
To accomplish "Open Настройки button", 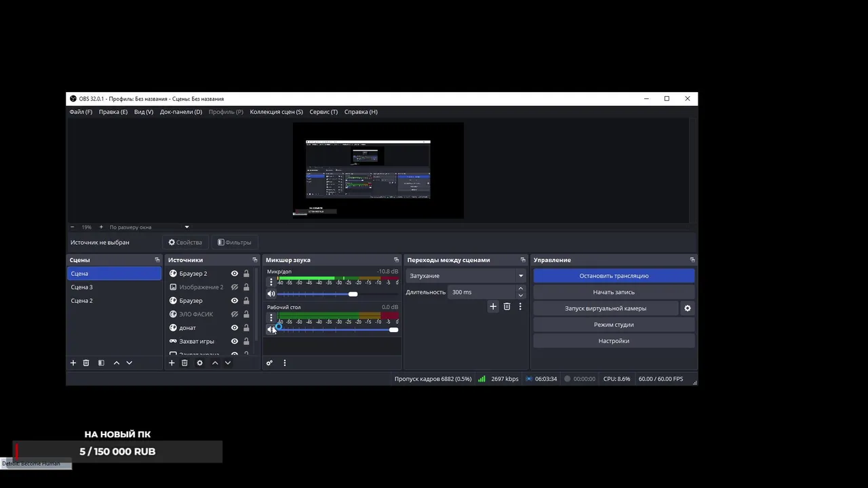I will click(614, 341).
